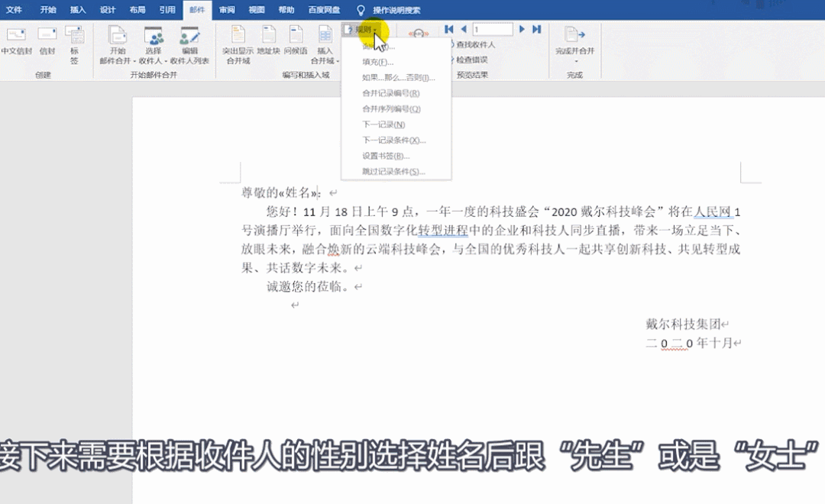Click 检查错误 (Check for errors) button
Viewport: 825px width, 504px height.
pos(471,59)
